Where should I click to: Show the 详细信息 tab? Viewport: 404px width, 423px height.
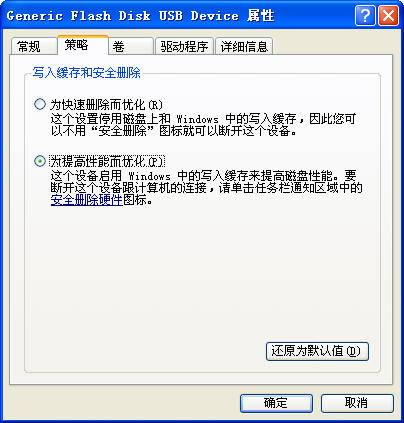coord(244,46)
